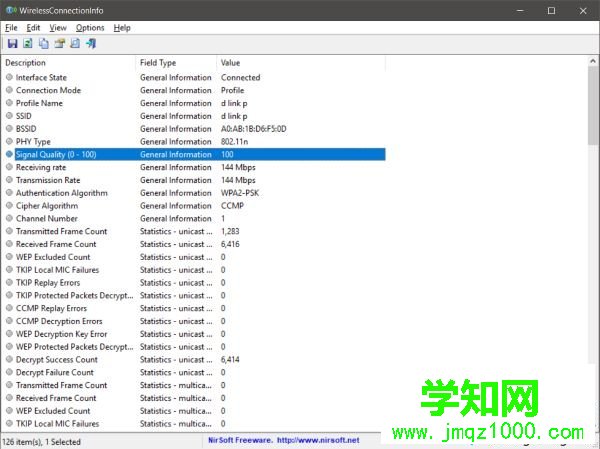Click the Copy Selected Items toolbar icon
This screenshot has width=600, height=449.
pyautogui.click(x=44, y=44)
